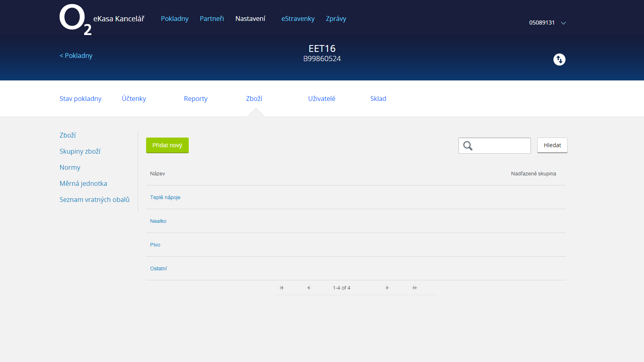Select Měrná jednotka in sidebar
644x362 pixels.
click(x=83, y=183)
